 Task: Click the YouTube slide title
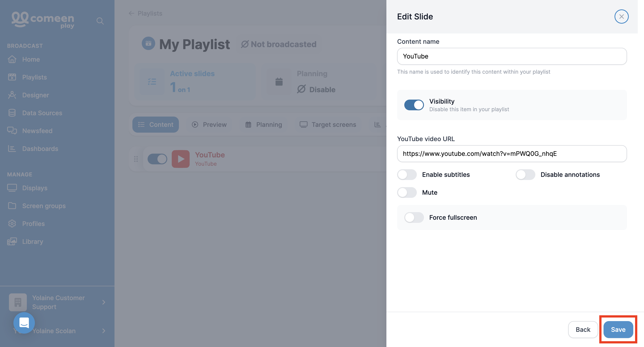210,155
